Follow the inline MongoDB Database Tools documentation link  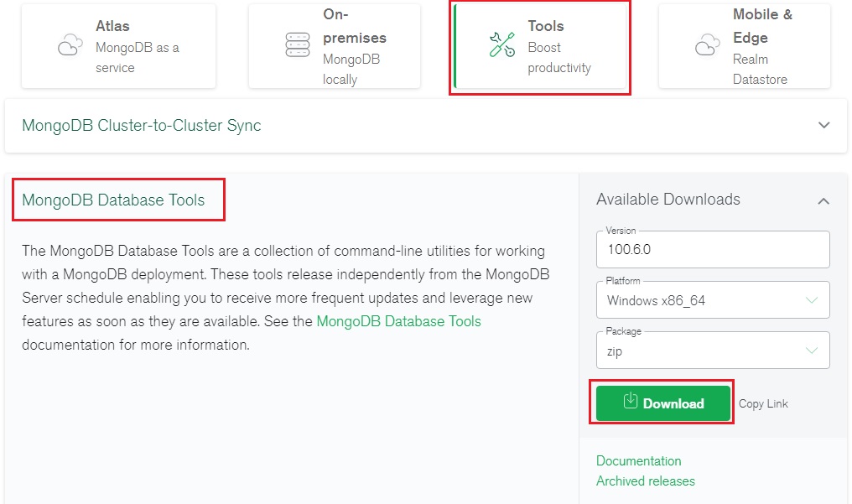coord(399,321)
